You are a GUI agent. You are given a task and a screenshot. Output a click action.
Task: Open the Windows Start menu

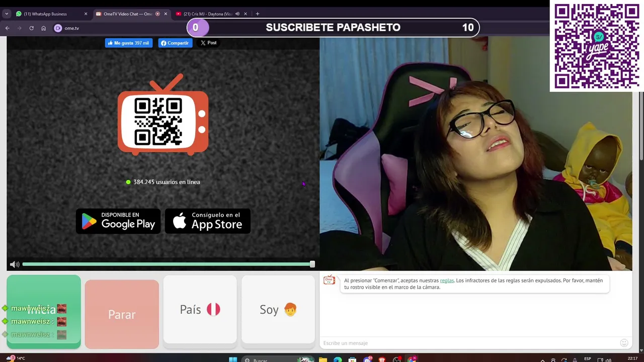[233, 360]
